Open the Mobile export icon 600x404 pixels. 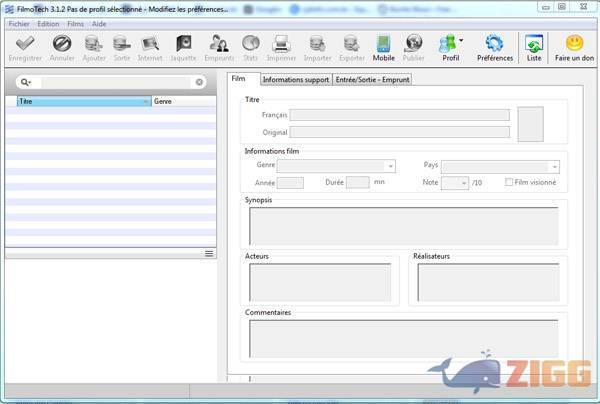(384, 44)
